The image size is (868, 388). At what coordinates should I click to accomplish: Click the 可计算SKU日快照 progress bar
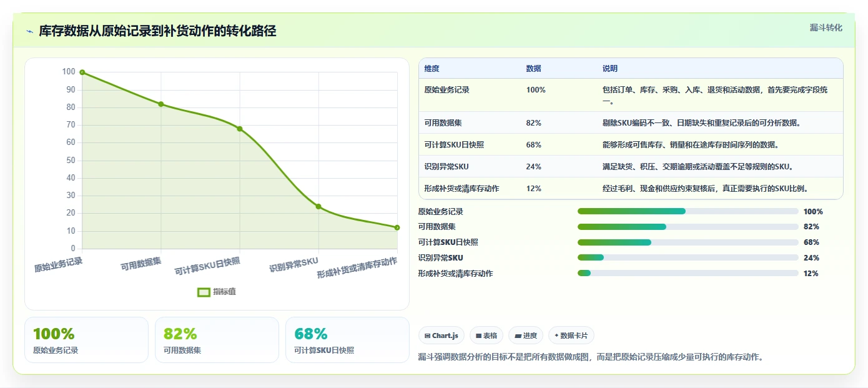[x=688, y=242]
